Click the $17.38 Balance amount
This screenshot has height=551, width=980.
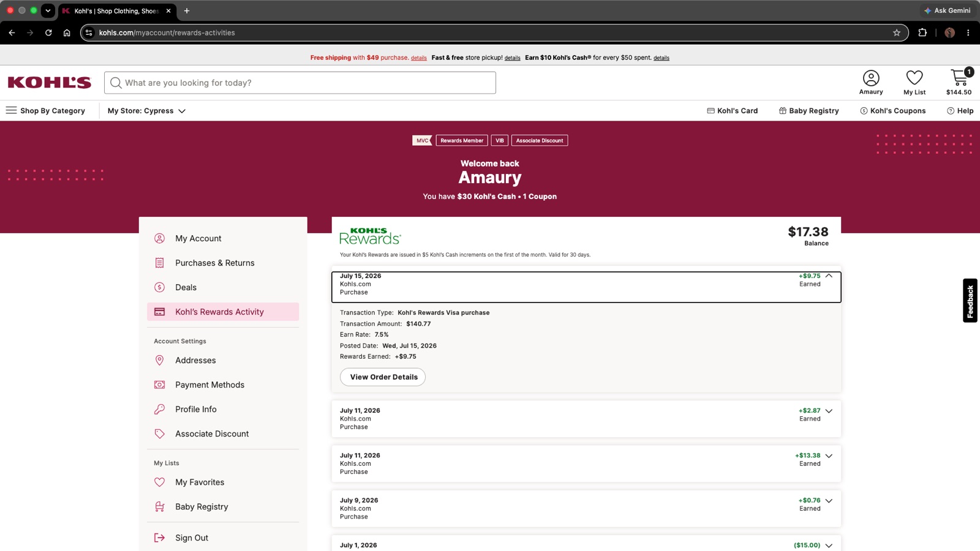coord(808,232)
